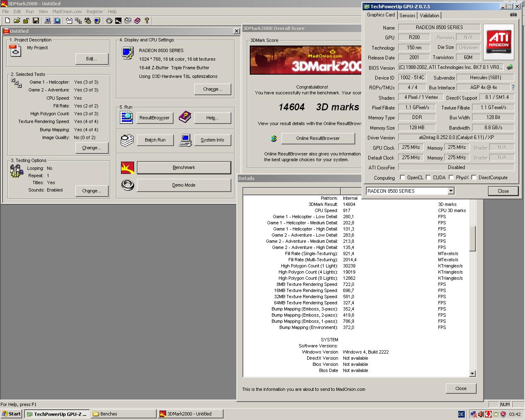Click Change... under Display and CPU Settings
The image size is (525, 420).
(212, 89)
